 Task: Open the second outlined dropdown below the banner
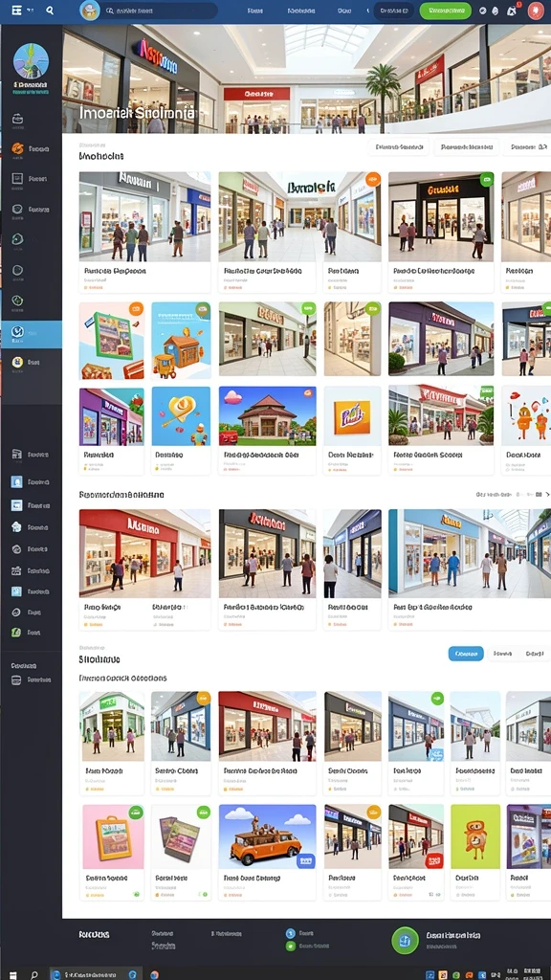coord(467,147)
